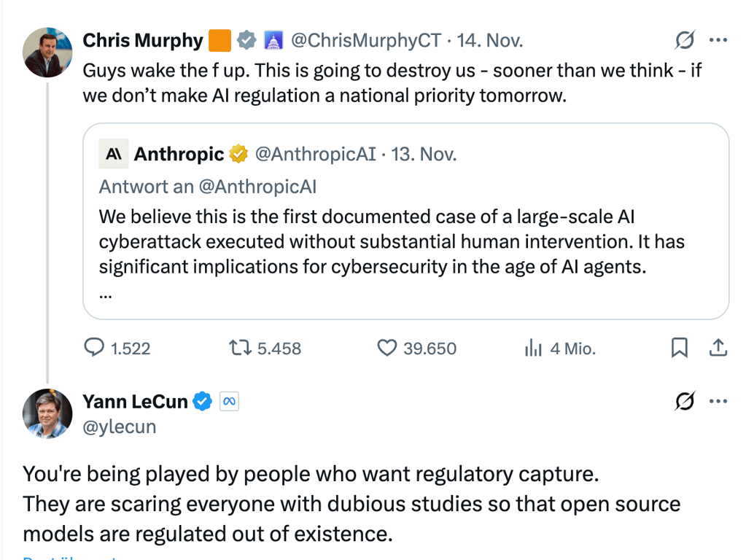Click the Anthropic logo avatar
Image resolution: width=746 pixels, height=560 pixels.
[x=114, y=154]
